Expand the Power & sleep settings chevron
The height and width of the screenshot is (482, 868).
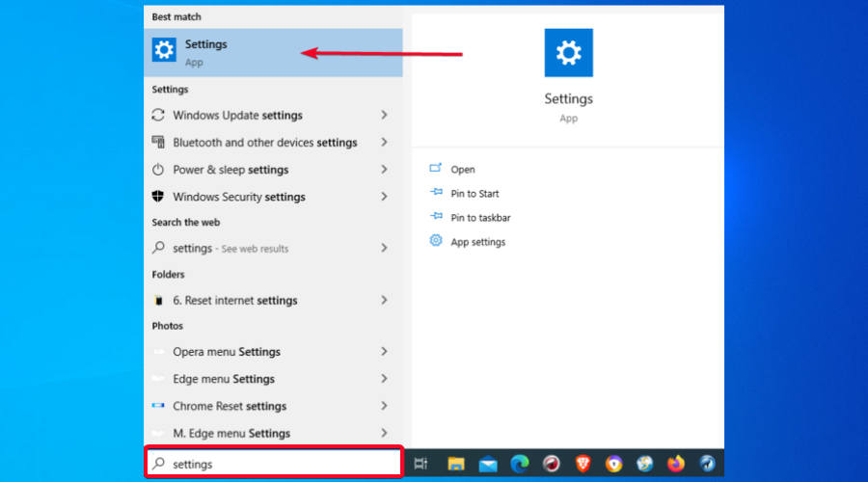384,170
